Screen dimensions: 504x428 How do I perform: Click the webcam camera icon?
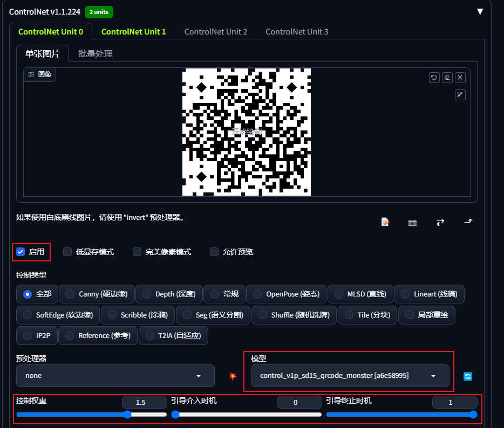tap(412, 223)
